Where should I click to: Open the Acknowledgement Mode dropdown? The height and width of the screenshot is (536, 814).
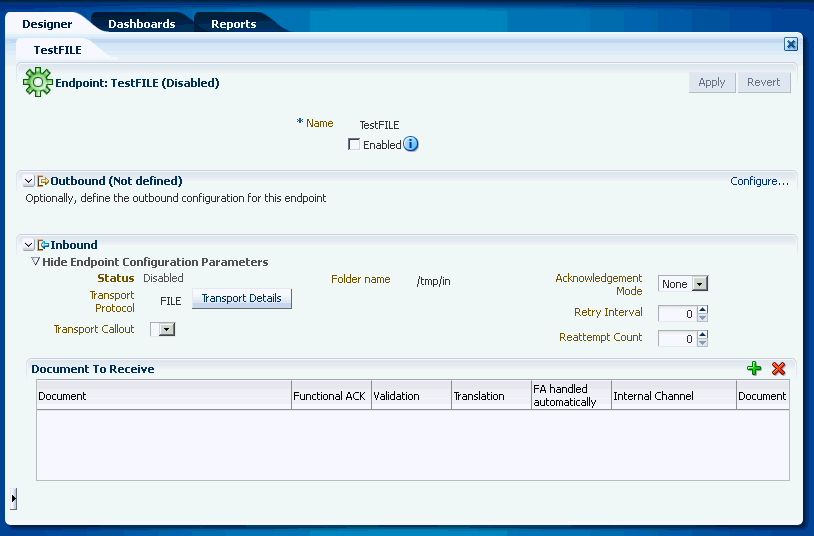(700, 284)
